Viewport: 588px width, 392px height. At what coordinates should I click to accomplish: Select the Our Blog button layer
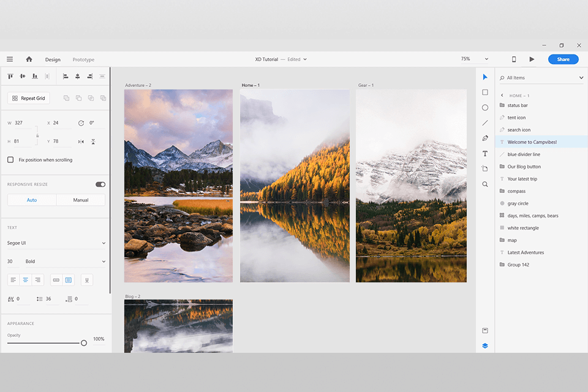(541, 167)
